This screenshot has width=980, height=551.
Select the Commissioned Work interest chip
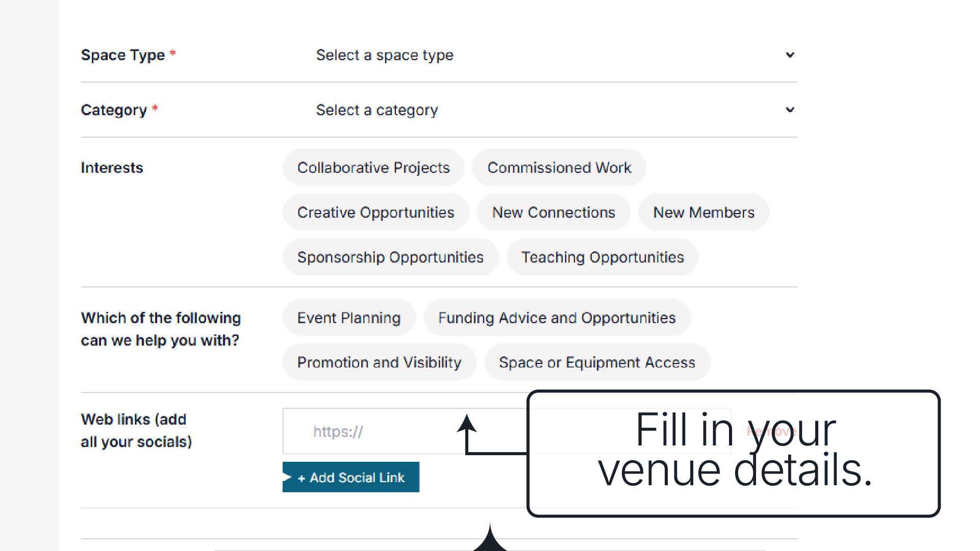[559, 168]
